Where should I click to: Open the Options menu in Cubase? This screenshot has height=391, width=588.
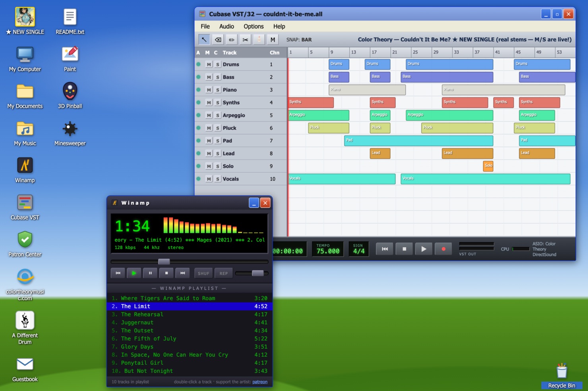point(253,26)
